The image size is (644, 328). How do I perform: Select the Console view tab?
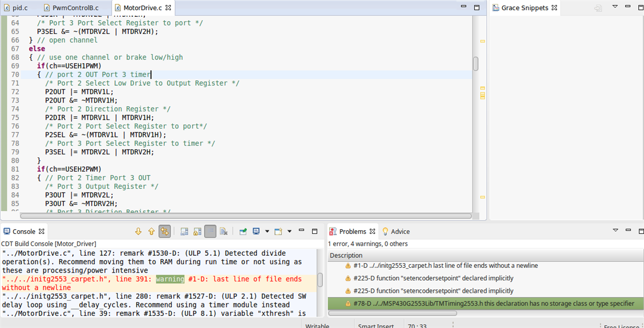click(24, 231)
